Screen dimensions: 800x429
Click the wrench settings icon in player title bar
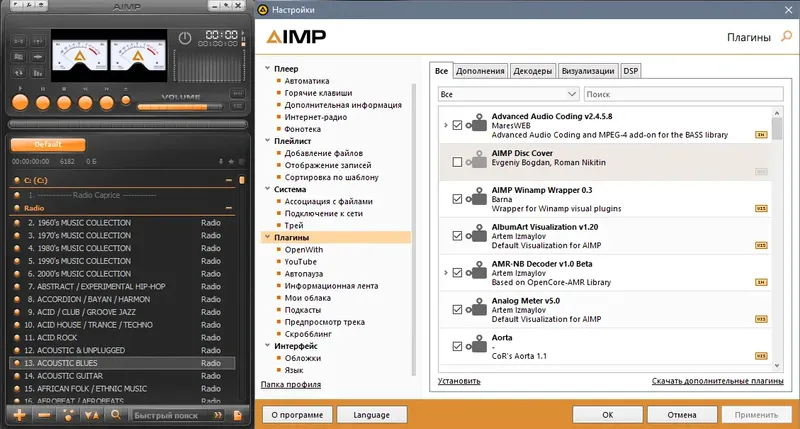29,6
